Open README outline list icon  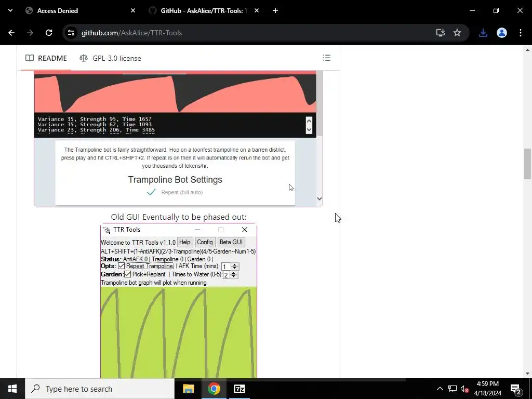point(327,58)
